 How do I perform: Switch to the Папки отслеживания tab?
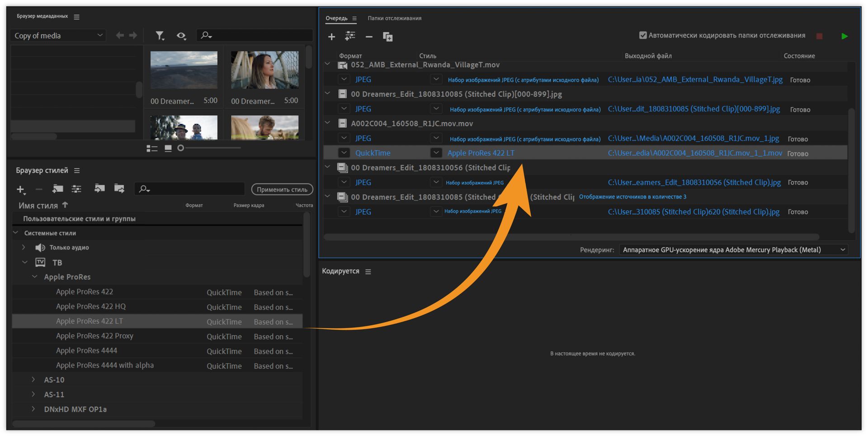coord(394,18)
